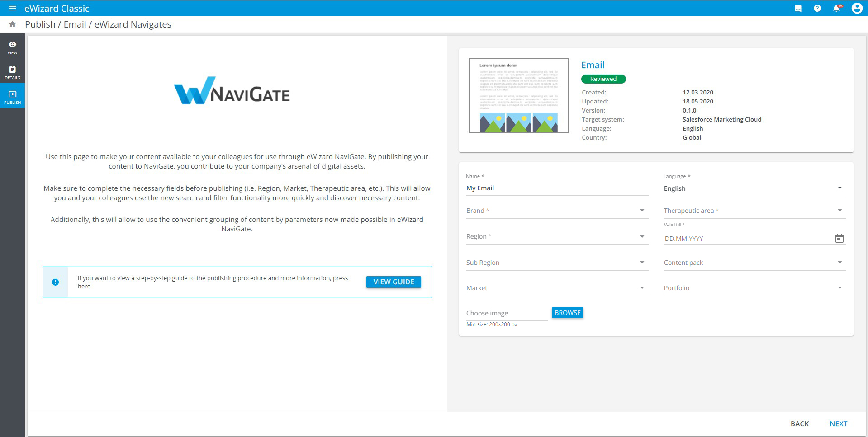Click the help question mark icon
Image resolution: width=868 pixels, height=437 pixels.
(x=817, y=8)
